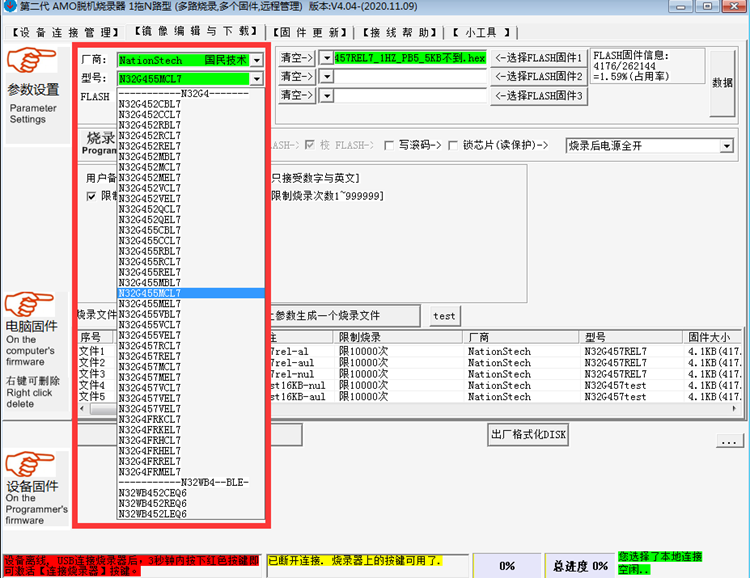
Task: Toggle the 限制烧录次数 checkbox
Action: [91, 196]
